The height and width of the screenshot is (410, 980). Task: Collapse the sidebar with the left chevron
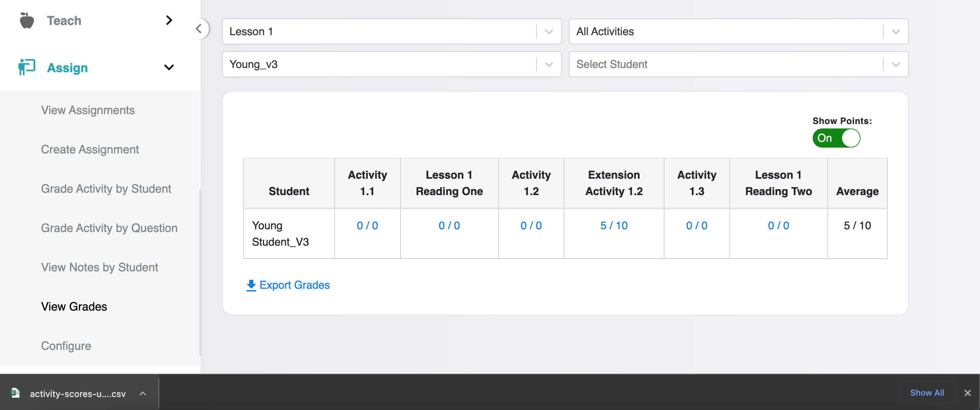coord(199,29)
